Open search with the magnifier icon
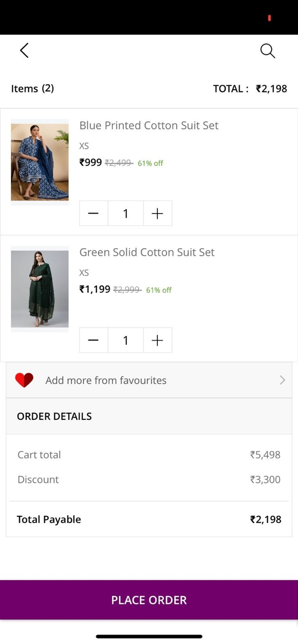The image size is (298, 644). 267,51
